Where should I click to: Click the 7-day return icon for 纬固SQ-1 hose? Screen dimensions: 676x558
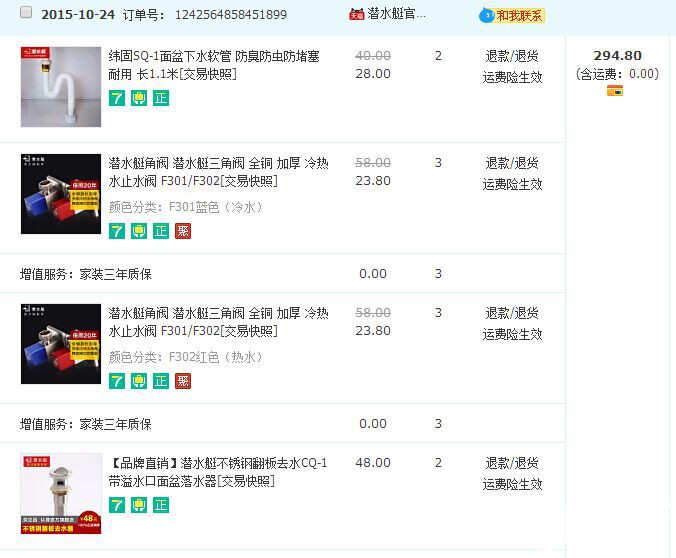click(117, 98)
